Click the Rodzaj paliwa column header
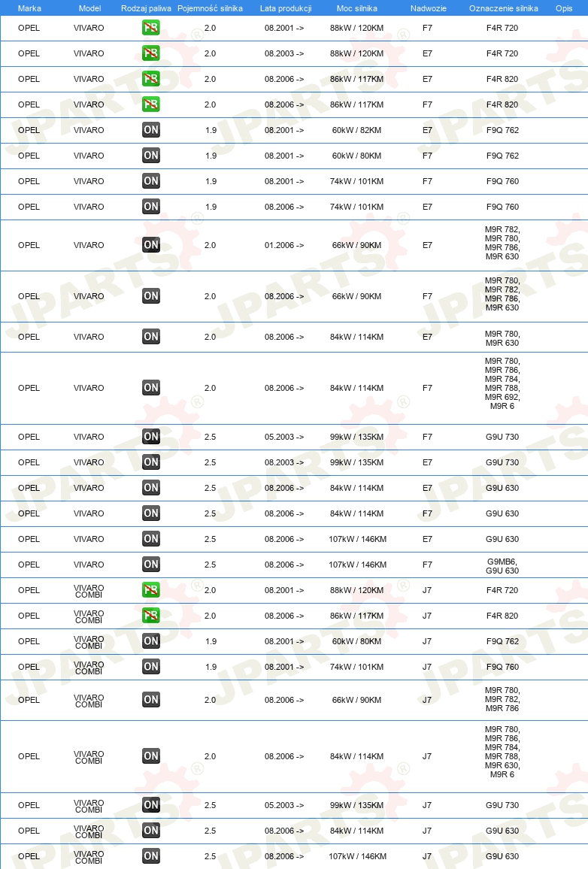588x869 pixels. tap(147, 8)
